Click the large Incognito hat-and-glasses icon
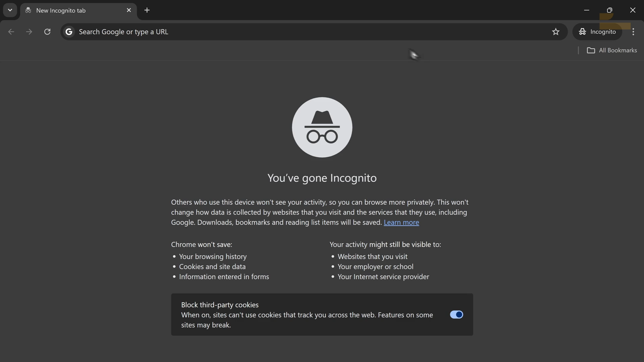This screenshot has width=644, height=362. pos(322,127)
